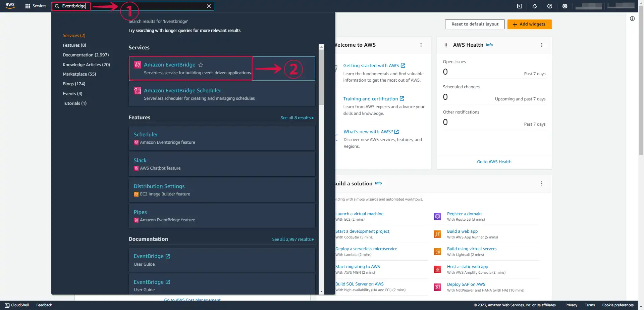The width and height of the screenshot is (644, 310).
Task: Click into the Eventbridge search field
Action: coord(133,6)
